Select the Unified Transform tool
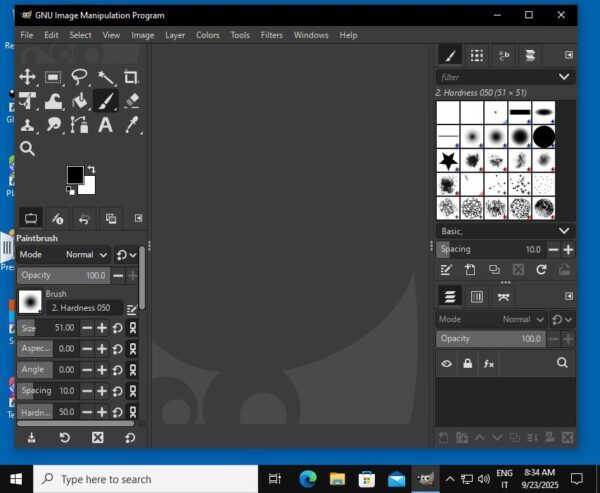This screenshot has height=493, width=600. (x=28, y=101)
